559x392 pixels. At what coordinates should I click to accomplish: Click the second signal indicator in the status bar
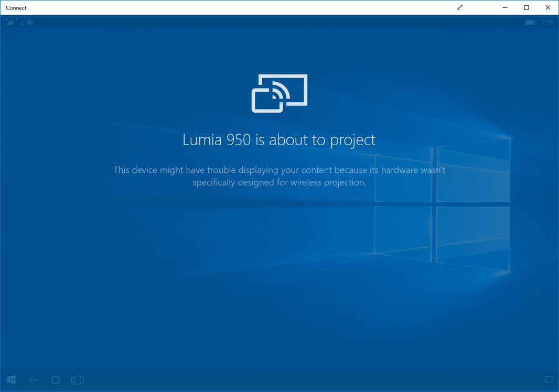point(20,22)
